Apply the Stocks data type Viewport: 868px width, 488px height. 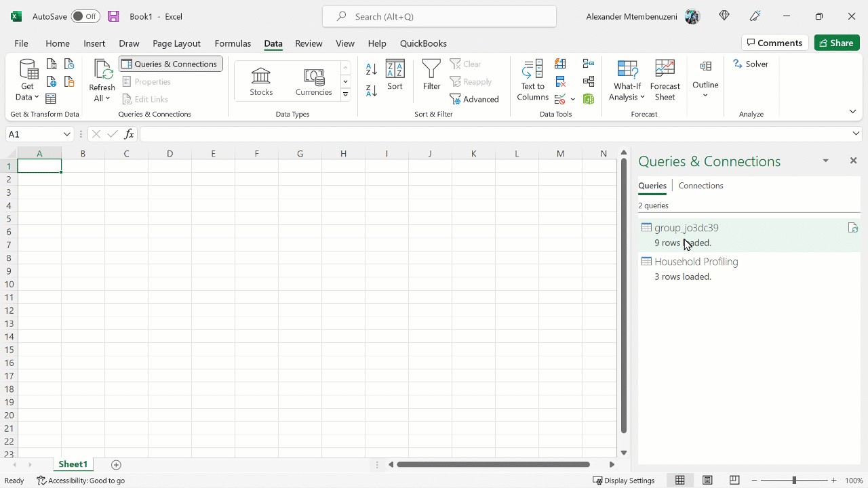pyautogui.click(x=261, y=80)
